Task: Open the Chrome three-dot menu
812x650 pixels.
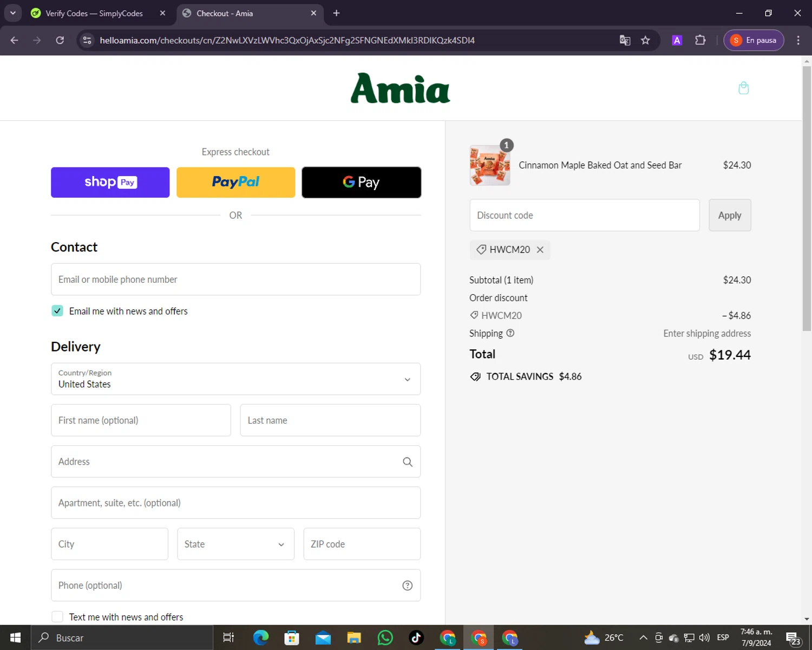Action: pyautogui.click(x=798, y=40)
